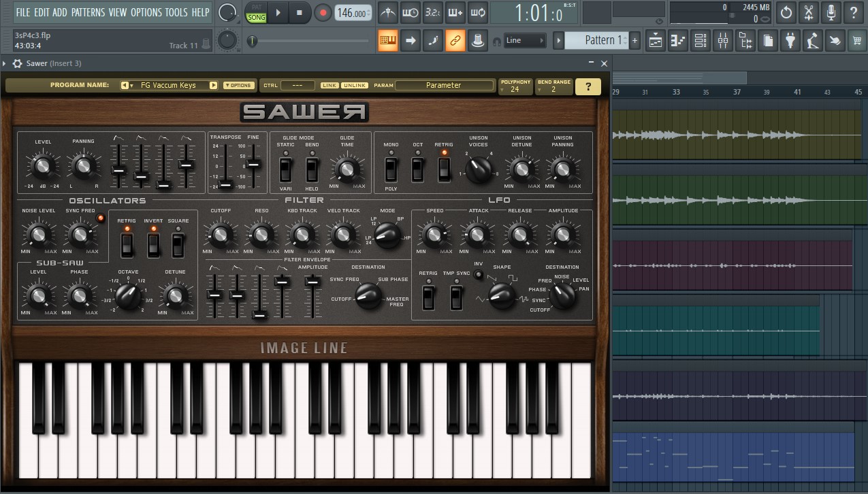Toggle the unison RETRIG switch

click(x=444, y=169)
